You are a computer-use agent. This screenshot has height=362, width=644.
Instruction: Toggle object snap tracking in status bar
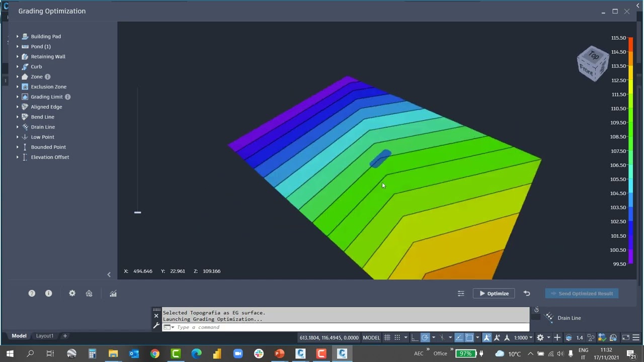[x=459, y=338]
